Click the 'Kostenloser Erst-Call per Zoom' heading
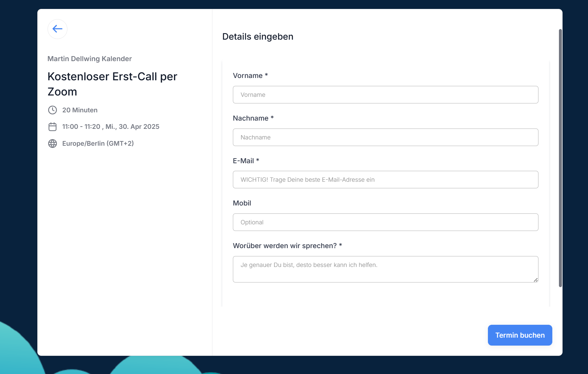 point(112,84)
